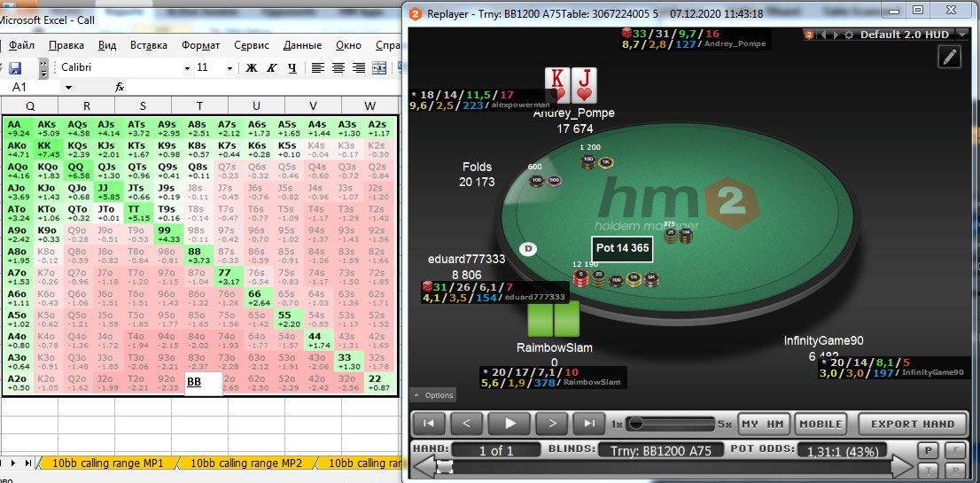Screen dimensions: 980x483
Task: Center cell text in Excel
Action: (338, 68)
